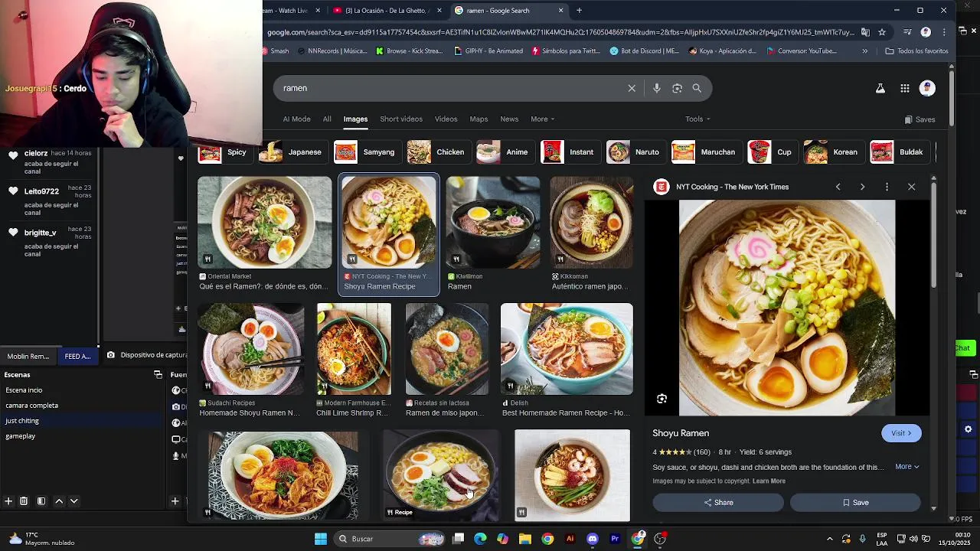This screenshot has width=980, height=551.
Task: Click into the ramen search field
Action: [x=452, y=88]
